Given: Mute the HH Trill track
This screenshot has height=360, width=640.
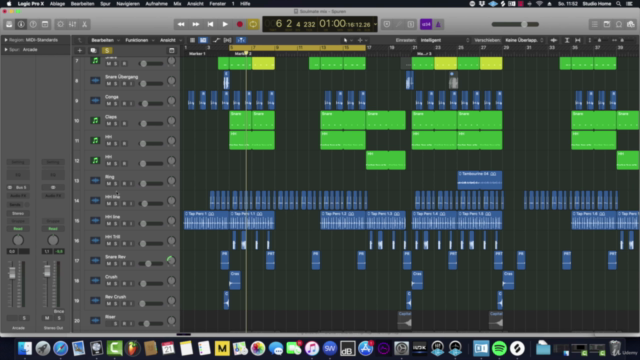Looking at the screenshot, I should (109, 244).
